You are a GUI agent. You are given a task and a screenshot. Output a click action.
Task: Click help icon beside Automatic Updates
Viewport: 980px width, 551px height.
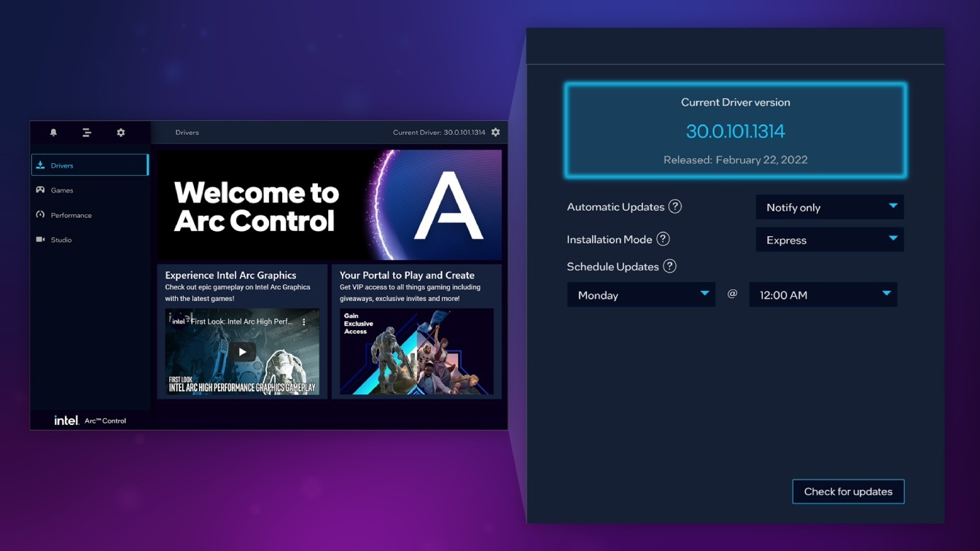675,207
